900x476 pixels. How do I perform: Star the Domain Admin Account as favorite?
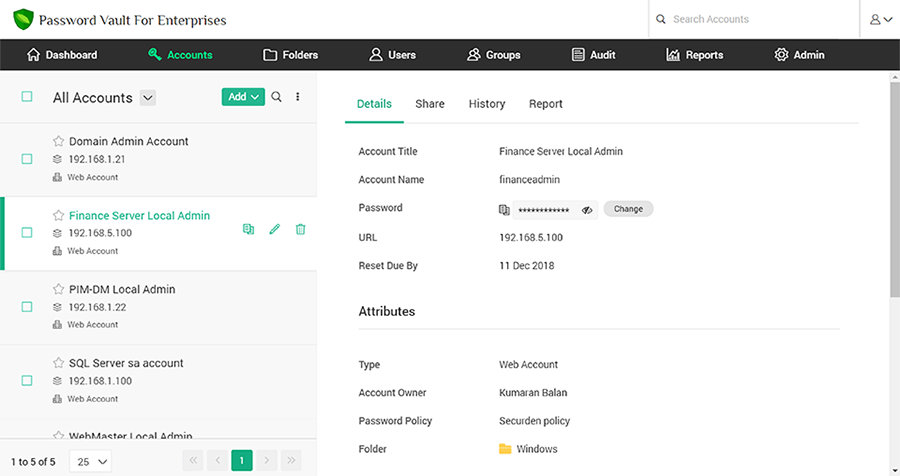(x=59, y=141)
